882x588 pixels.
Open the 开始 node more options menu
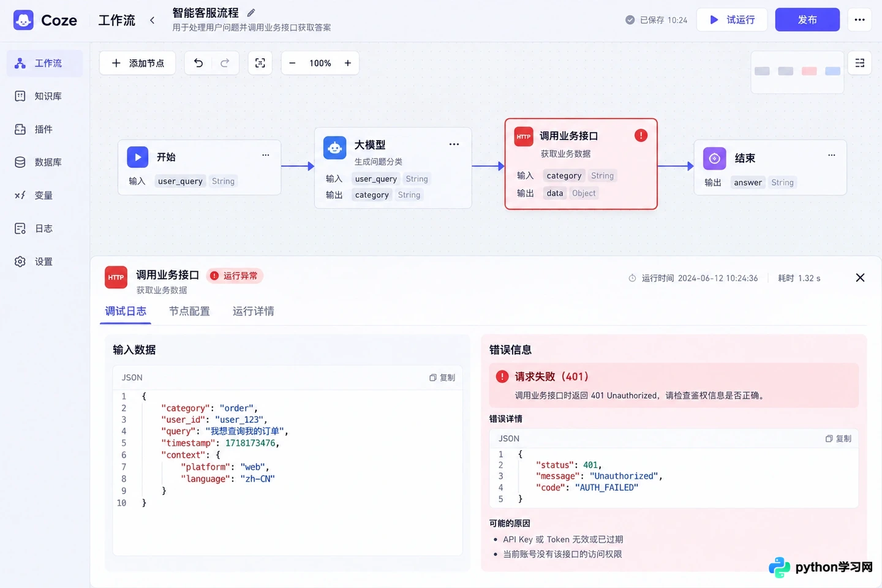pyautogui.click(x=265, y=155)
